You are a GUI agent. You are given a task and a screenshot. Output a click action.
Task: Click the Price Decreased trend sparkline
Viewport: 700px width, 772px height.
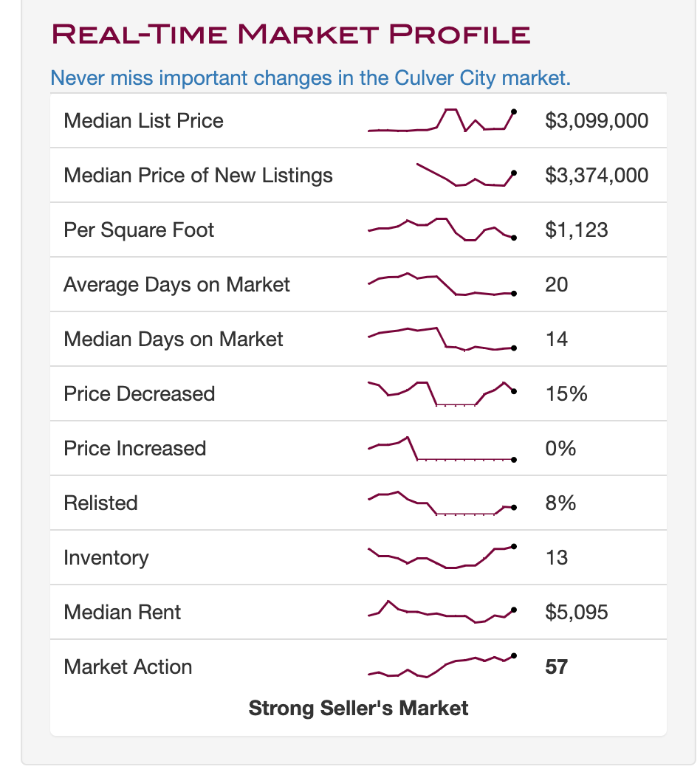(442, 393)
